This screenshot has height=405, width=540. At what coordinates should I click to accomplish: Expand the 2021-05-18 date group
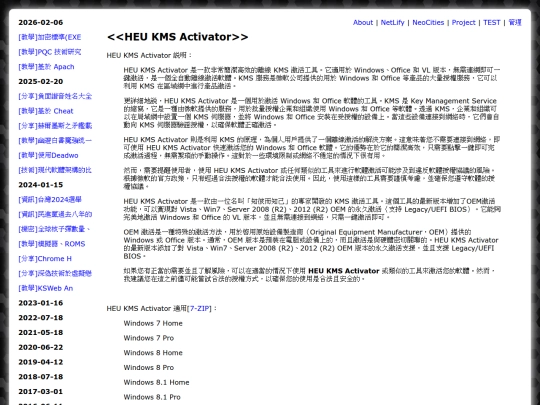pos(41,332)
